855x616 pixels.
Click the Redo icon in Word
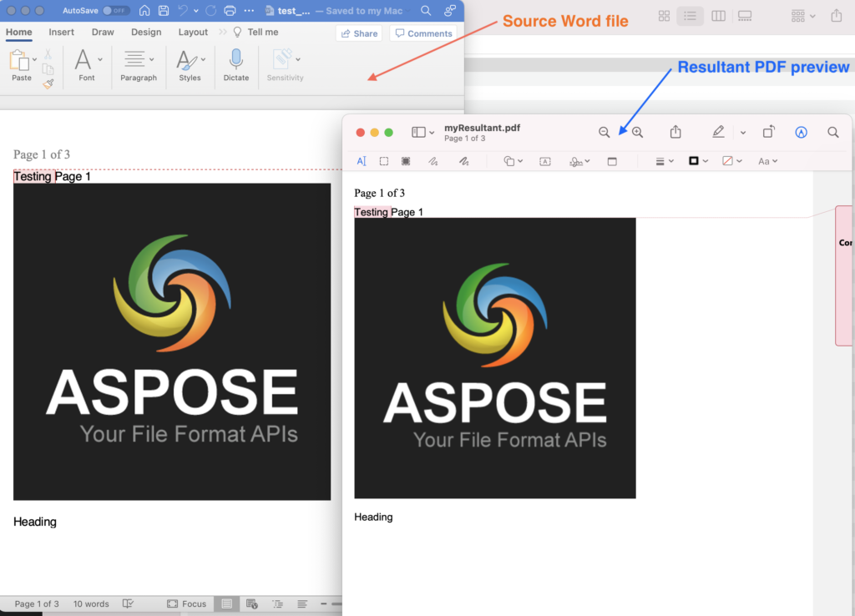point(211,10)
